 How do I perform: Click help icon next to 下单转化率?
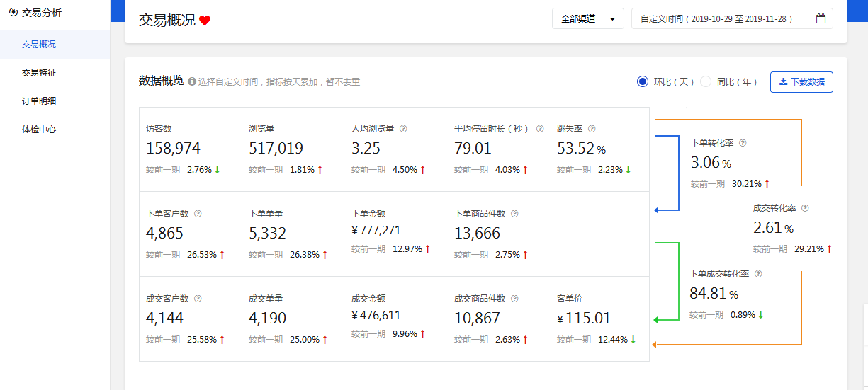[x=743, y=143]
